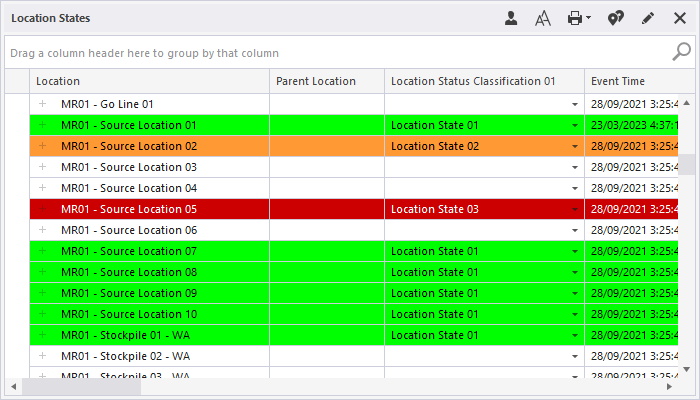Close the Location States panel
The height and width of the screenshot is (400, 700).
pyautogui.click(x=679, y=18)
